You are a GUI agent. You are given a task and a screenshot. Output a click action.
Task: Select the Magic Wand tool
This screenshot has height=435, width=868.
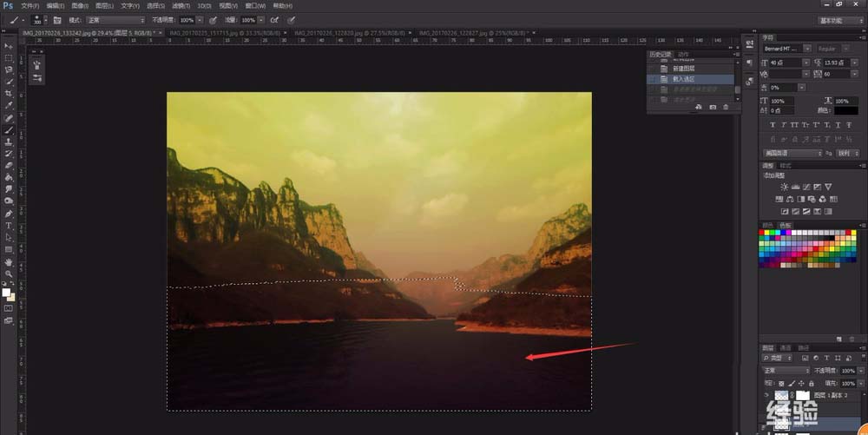tap(9, 82)
